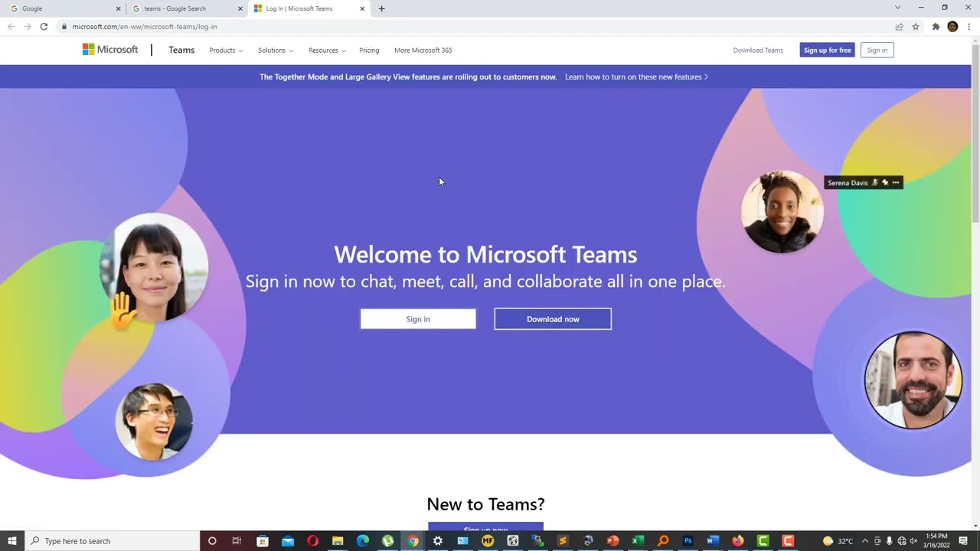
Task: Click the site lock icon
Action: [64, 27]
